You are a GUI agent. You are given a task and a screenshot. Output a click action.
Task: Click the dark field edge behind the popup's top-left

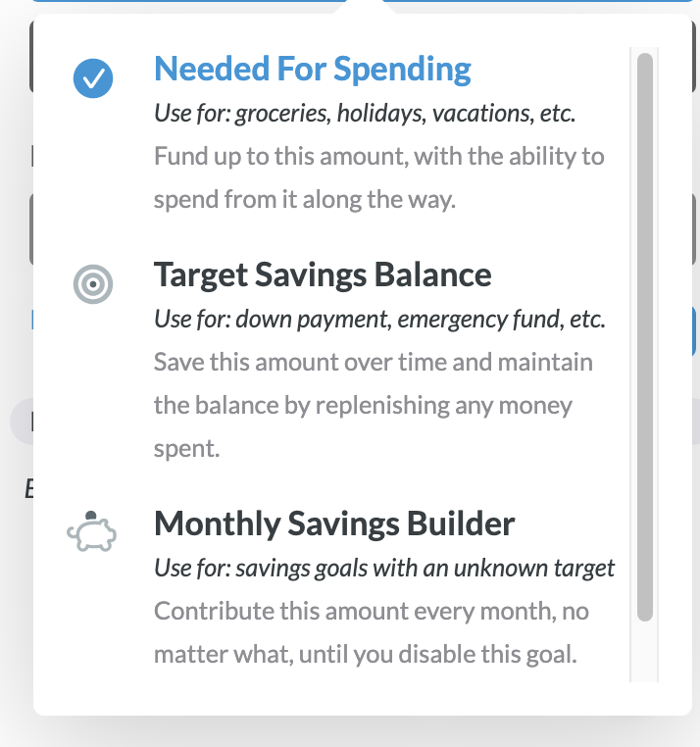click(31, 56)
